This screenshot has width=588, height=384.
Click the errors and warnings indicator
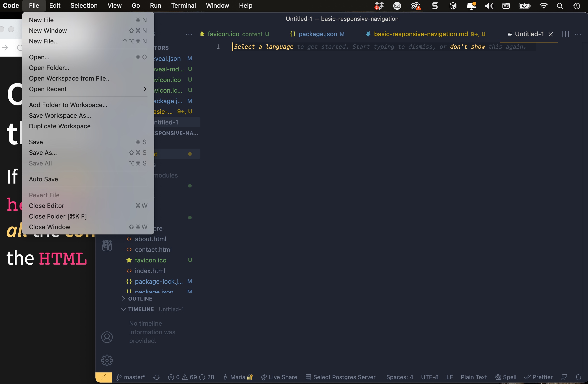(191, 377)
